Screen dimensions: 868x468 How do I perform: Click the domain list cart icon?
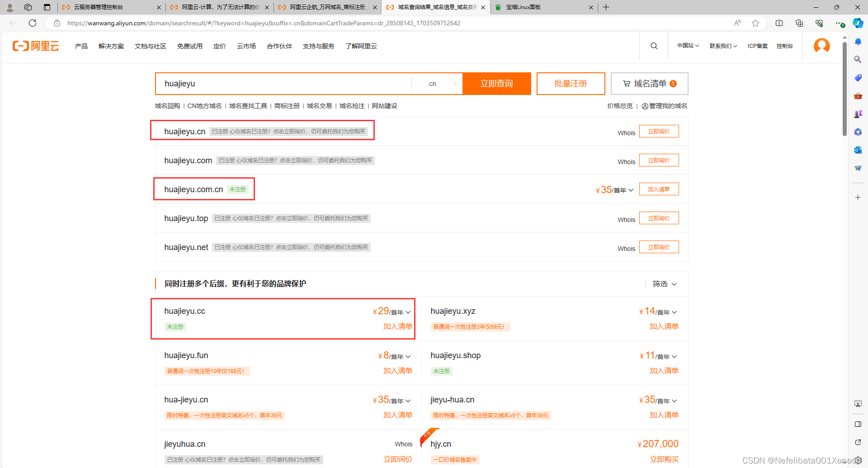627,84
